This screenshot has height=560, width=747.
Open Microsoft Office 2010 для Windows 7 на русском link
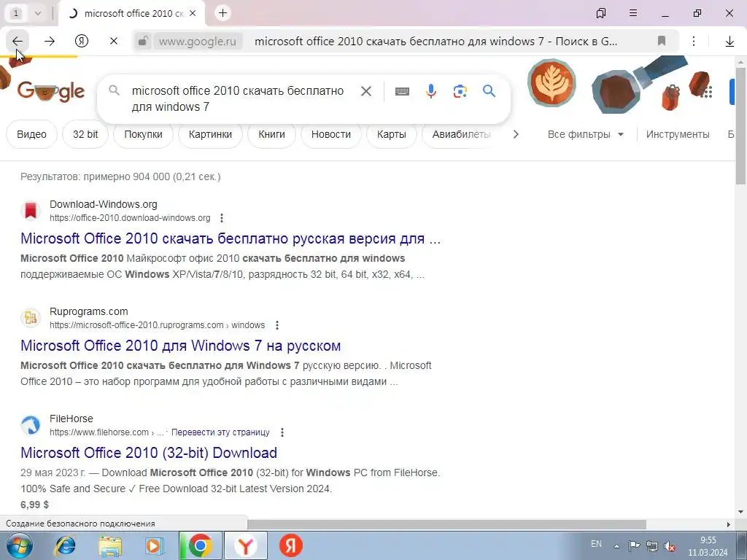pyautogui.click(x=181, y=345)
